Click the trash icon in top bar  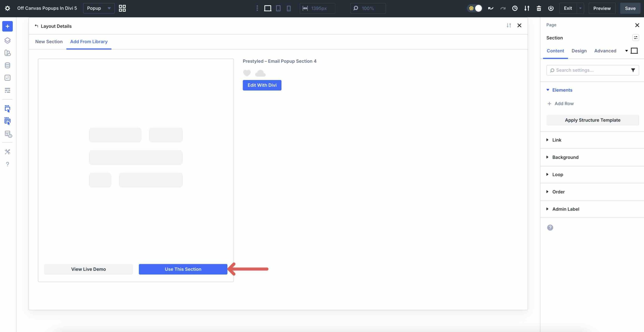539,8
